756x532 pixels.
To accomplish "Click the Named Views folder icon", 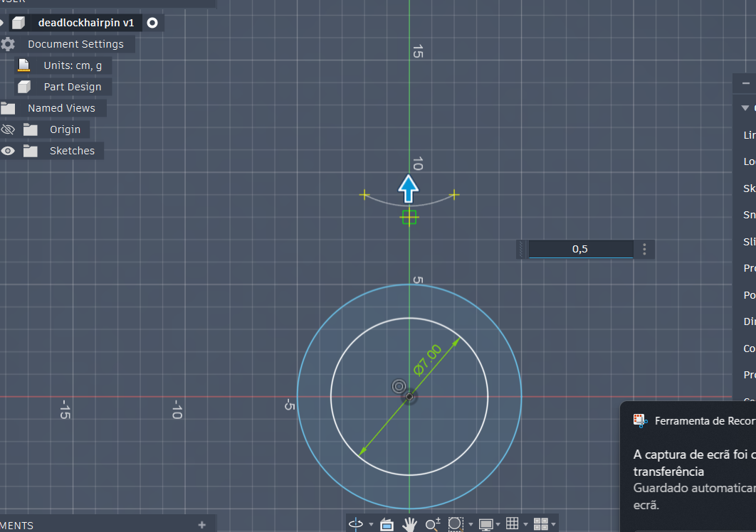I will pos(8,108).
